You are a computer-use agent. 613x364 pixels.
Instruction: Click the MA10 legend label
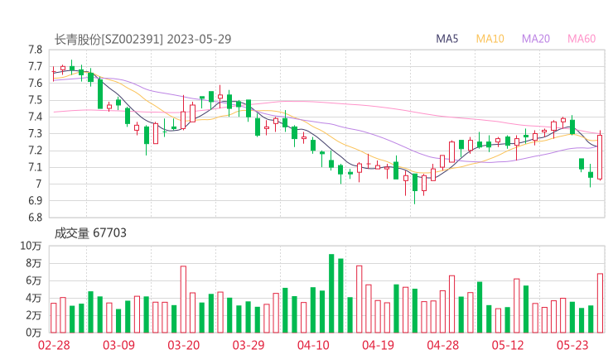(x=490, y=39)
